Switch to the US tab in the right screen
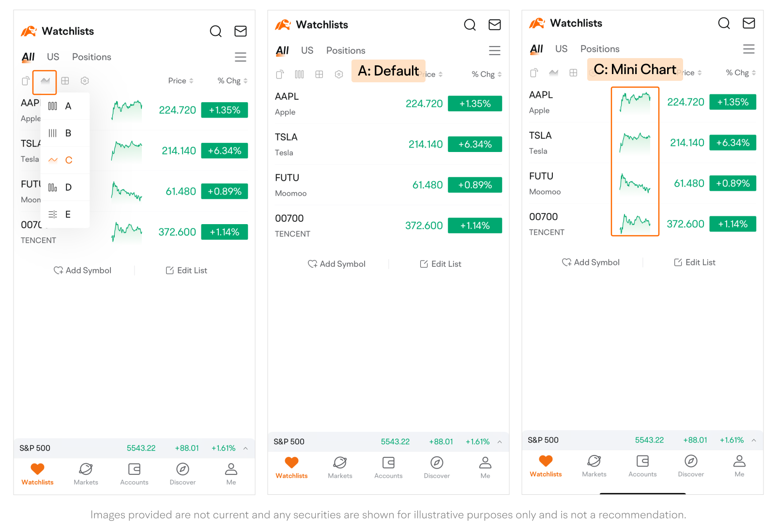 pos(561,49)
